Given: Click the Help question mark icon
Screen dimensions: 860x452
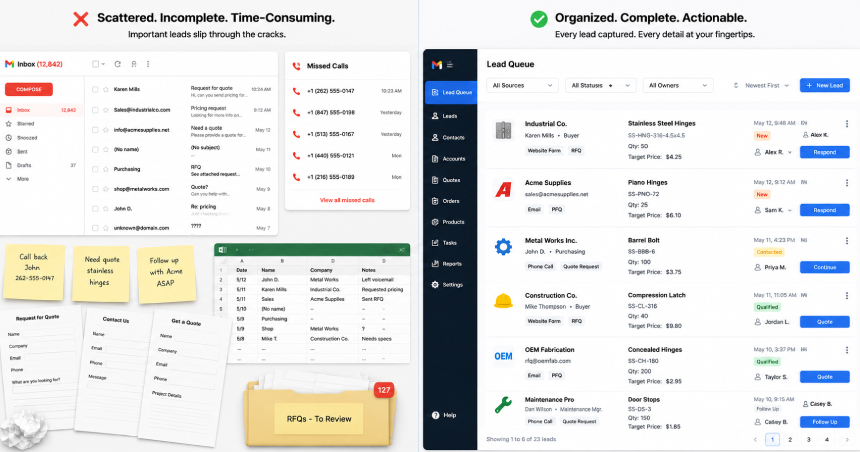Looking at the screenshot, I should (x=435, y=415).
